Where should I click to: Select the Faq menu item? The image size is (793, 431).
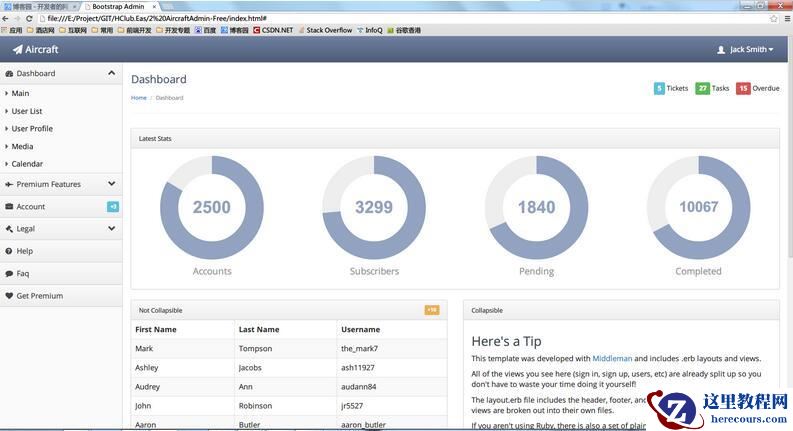pyautogui.click(x=61, y=273)
